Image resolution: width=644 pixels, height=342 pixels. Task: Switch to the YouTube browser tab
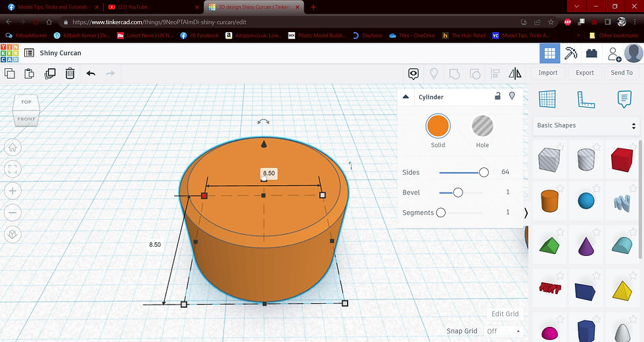152,7
